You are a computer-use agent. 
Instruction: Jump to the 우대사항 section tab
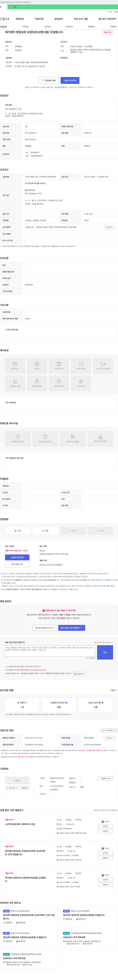pyautogui.click(x=47, y=27)
